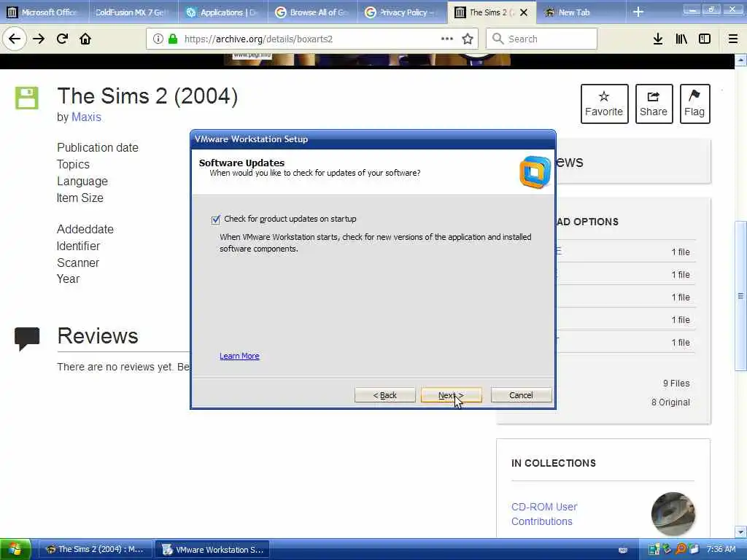Bookmark this page with the star icon
Image resolution: width=747 pixels, height=560 pixels.
pos(468,39)
